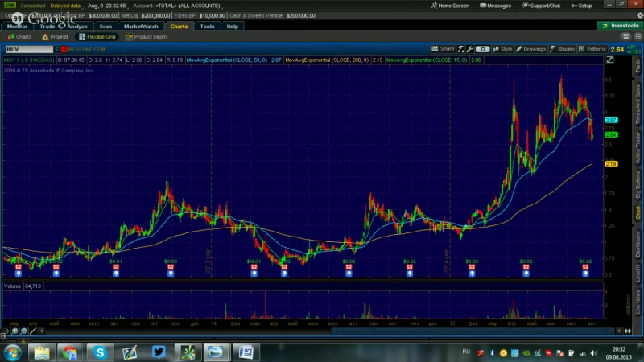Share the INUV chart
Image resolution: width=644 pixels, height=362 pixels.
(442, 49)
